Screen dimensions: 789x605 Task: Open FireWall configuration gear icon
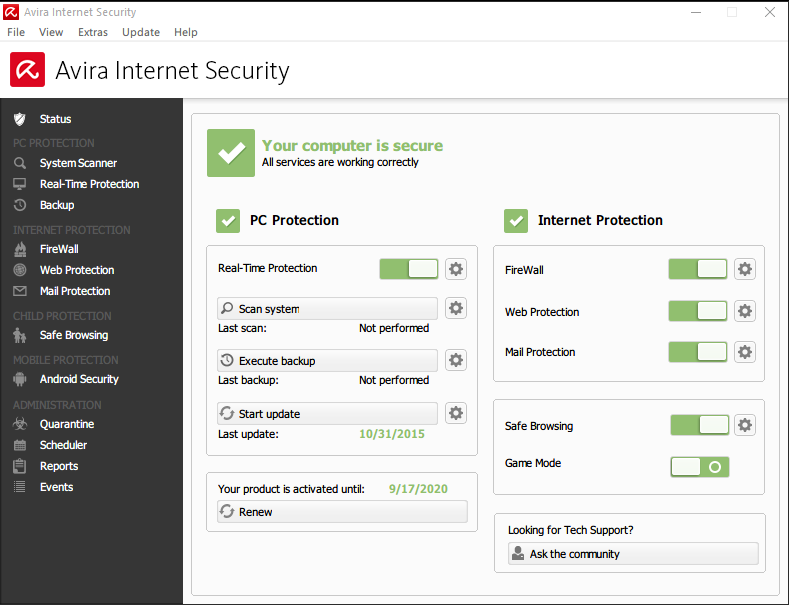[x=745, y=269]
